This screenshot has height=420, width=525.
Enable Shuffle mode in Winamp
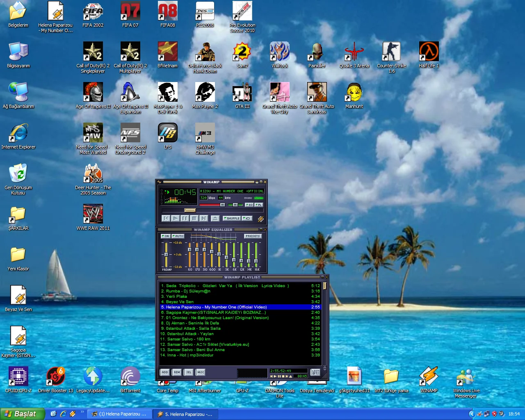click(232, 219)
